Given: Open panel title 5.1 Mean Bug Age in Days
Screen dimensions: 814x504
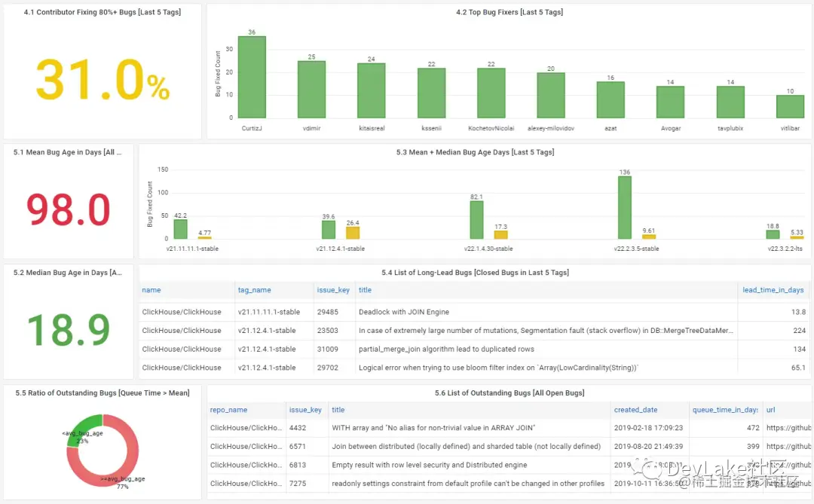Looking at the screenshot, I should [x=68, y=152].
